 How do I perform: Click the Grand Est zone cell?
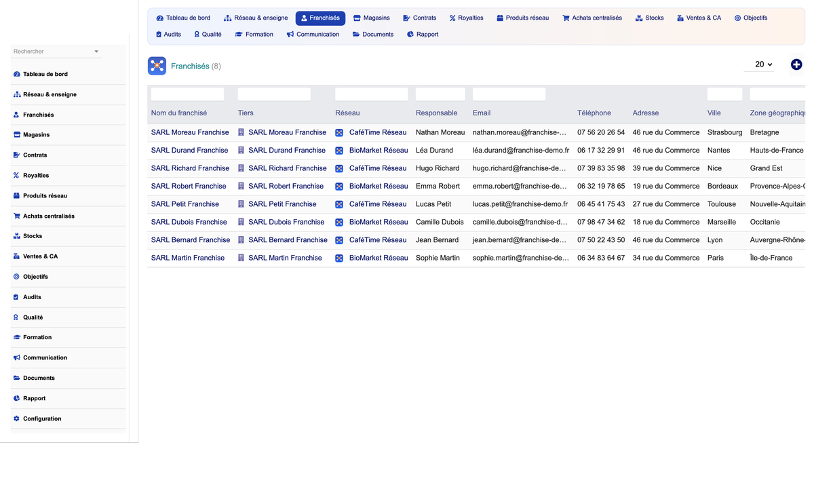766,168
